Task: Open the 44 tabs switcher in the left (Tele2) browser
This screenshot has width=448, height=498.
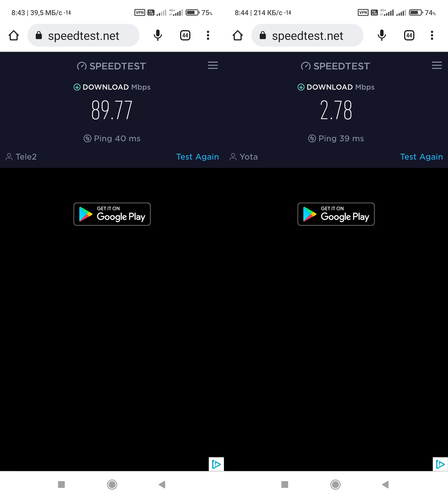Action: pos(185,35)
